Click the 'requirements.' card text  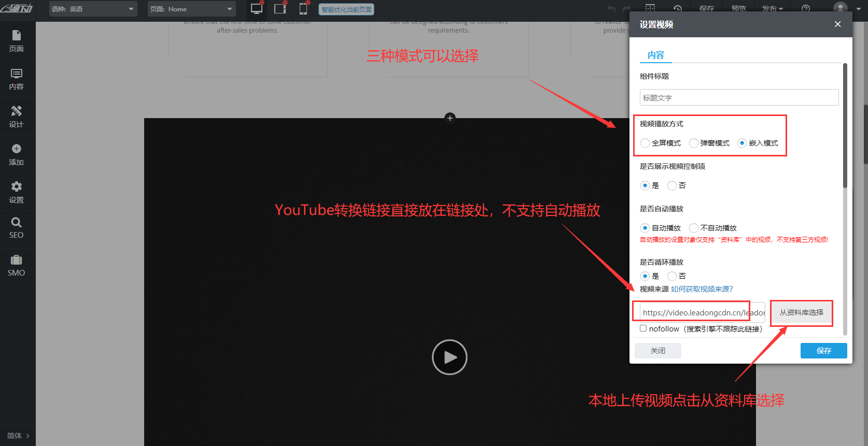[x=449, y=31]
